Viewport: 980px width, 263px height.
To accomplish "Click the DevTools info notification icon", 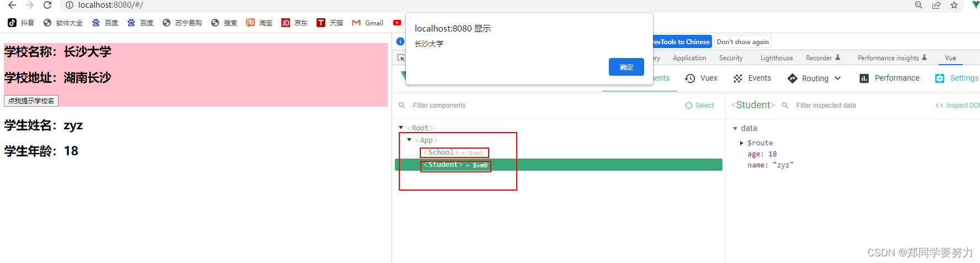I will pos(400,41).
